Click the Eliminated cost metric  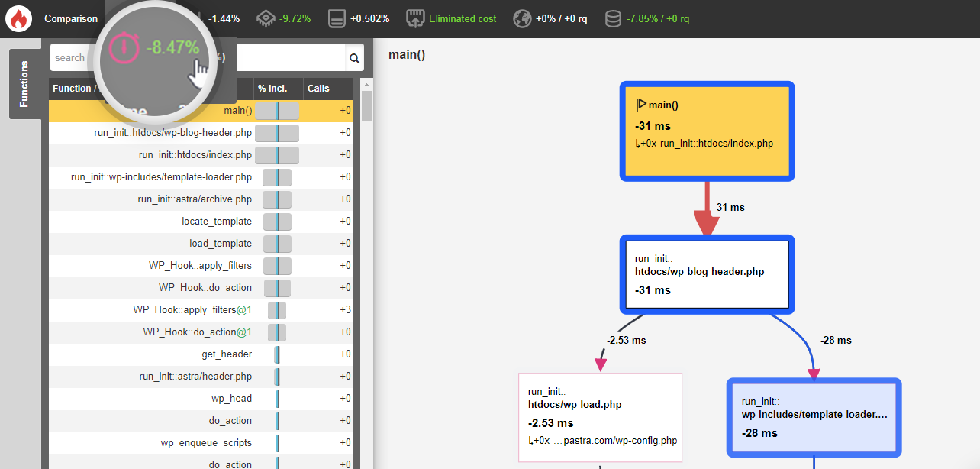pyautogui.click(x=463, y=18)
